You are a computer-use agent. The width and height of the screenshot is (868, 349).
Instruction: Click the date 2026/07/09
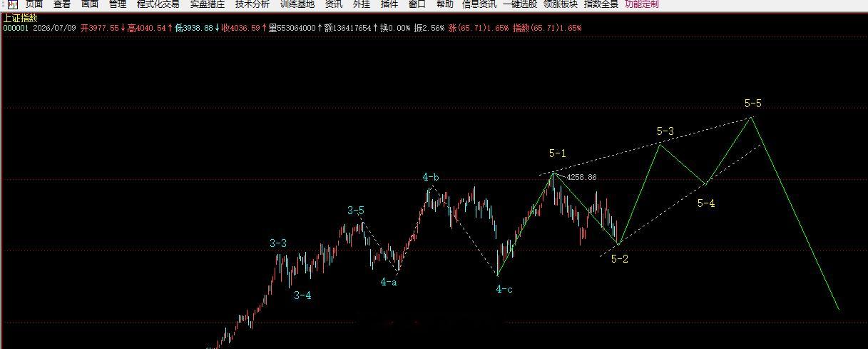tap(55, 28)
